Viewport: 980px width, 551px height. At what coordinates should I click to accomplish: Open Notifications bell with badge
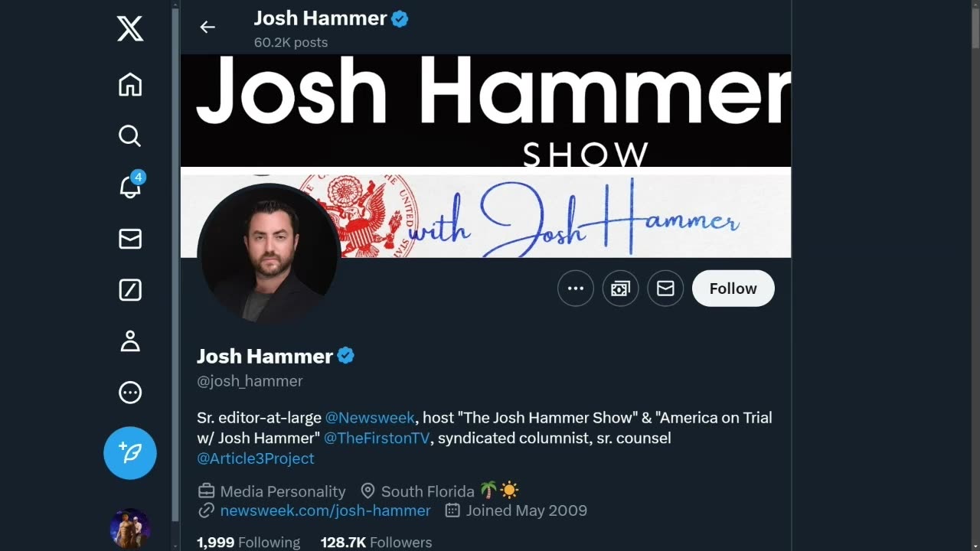(x=130, y=186)
